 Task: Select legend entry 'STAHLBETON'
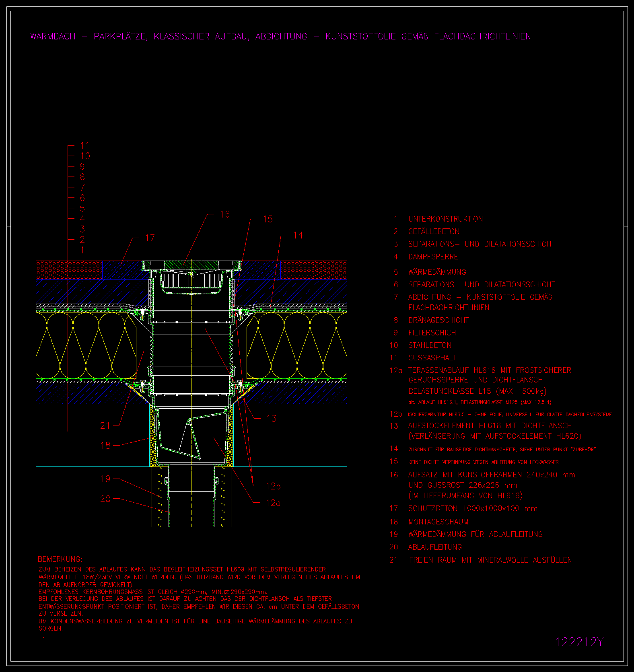pos(430,345)
